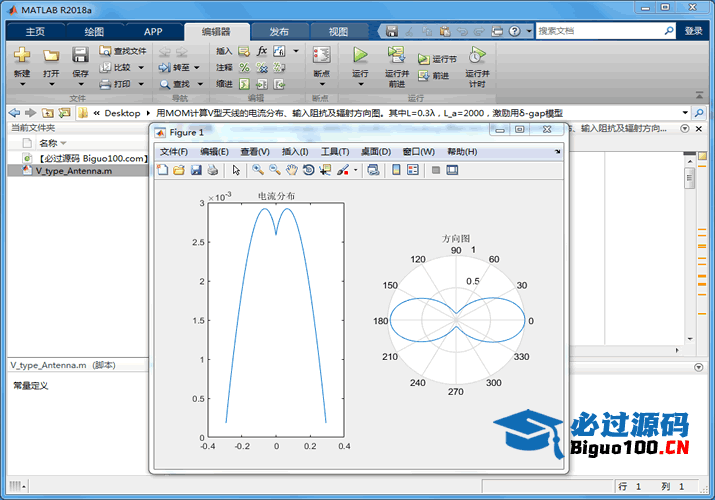Open the 帮助(H) menu in Figure 1
The width and height of the screenshot is (715, 500).
[x=462, y=151]
